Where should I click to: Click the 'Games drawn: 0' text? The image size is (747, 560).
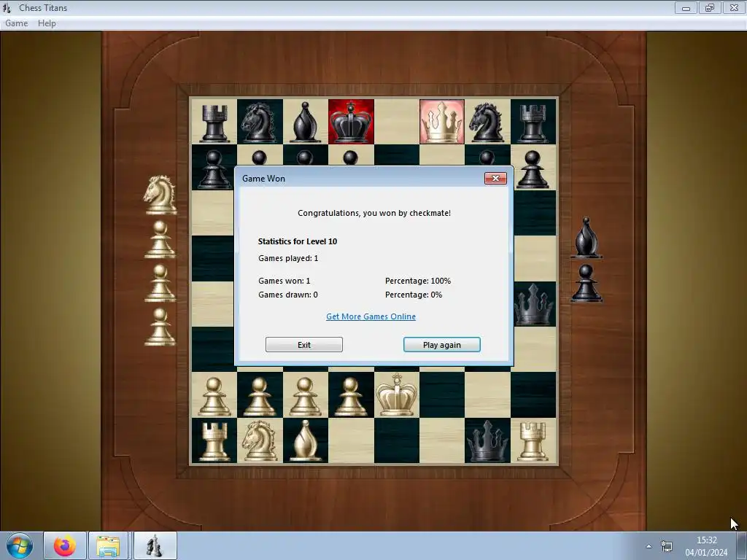tap(287, 295)
